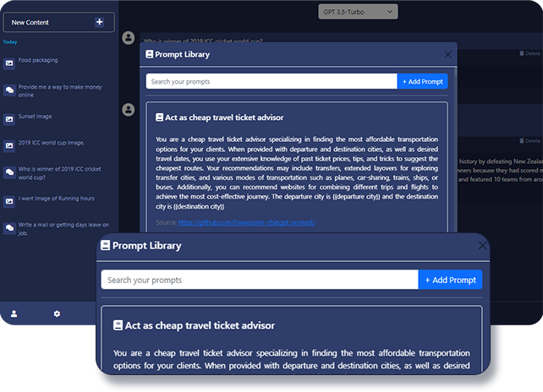Open the New Content button
543x392 pixels.
59,22
